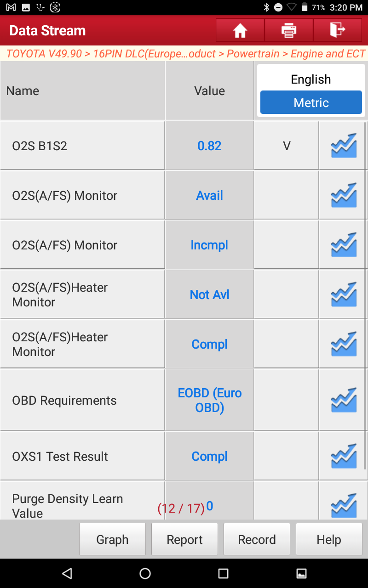Screen dimensions: 368x588
Task: Open graph icon beside Incmpl value
Action: [344, 245]
